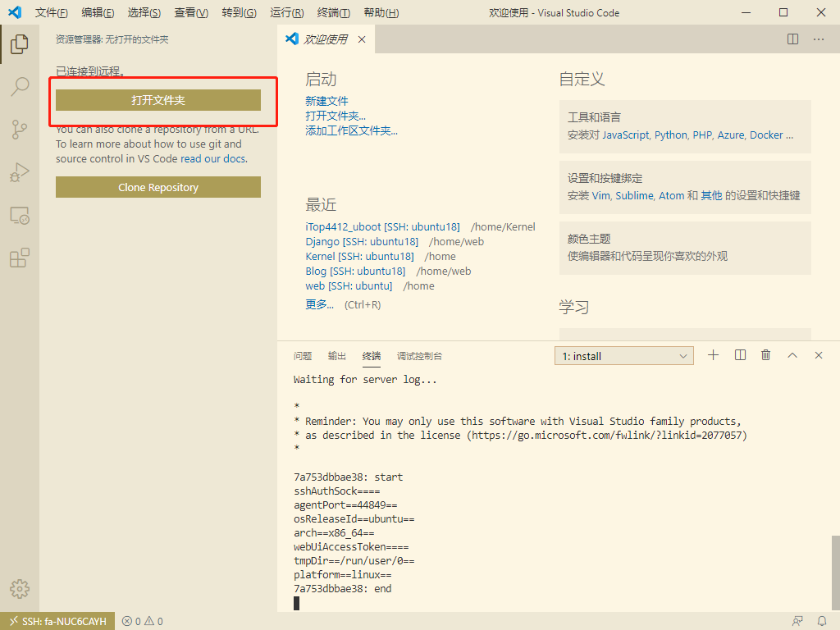This screenshot has height=630, width=840.
Task: Click the 其他 keybindings link
Action: tap(711, 195)
